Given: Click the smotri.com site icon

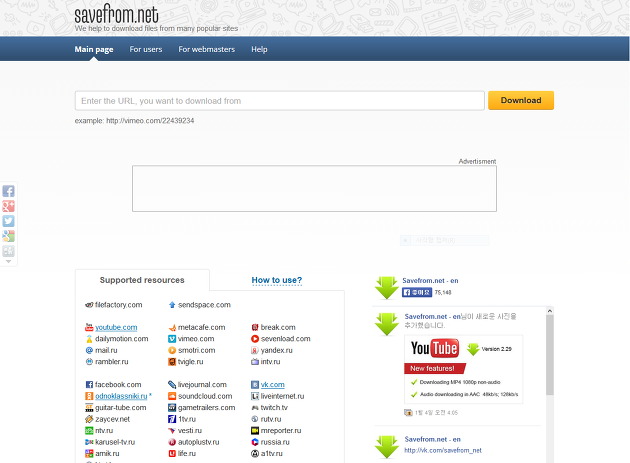Looking at the screenshot, I should click(172, 350).
